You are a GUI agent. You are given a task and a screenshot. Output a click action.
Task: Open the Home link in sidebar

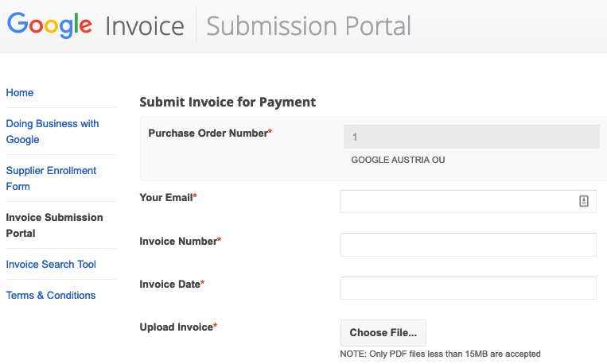tap(20, 93)
